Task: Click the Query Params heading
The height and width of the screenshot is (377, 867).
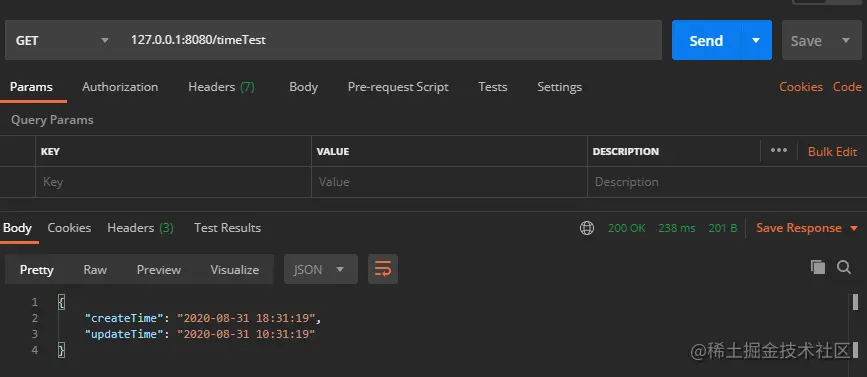Action: click(x=52, y=120)
